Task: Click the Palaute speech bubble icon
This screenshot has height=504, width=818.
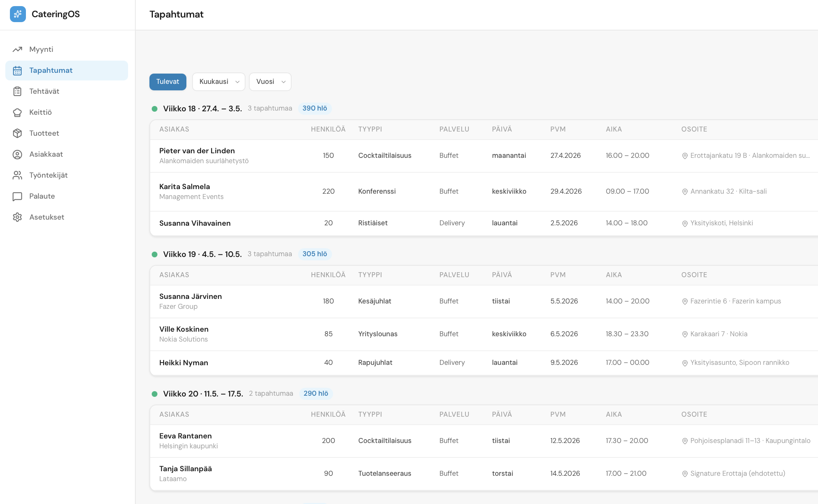Action: click(x=17, y=196)
